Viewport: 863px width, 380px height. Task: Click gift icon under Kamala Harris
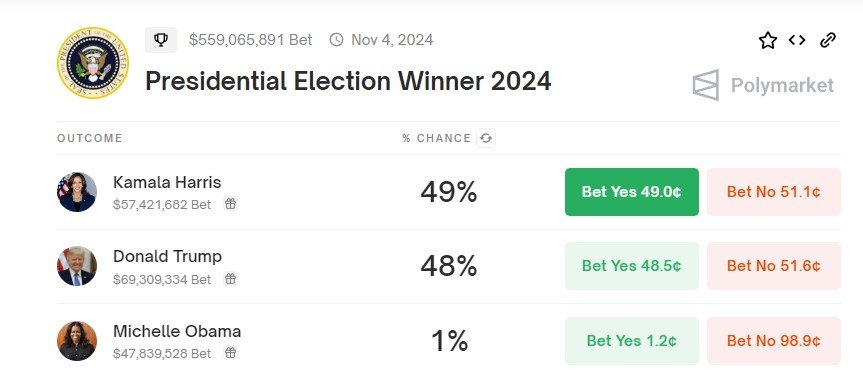pos(231,204)
